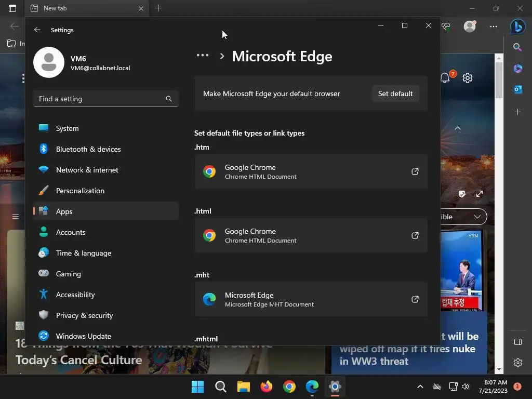Image resolution: width=532 pixels, height=399 pixels.
Task: Open Microsoft 365 sidebar icon
Action: (518, 68)
